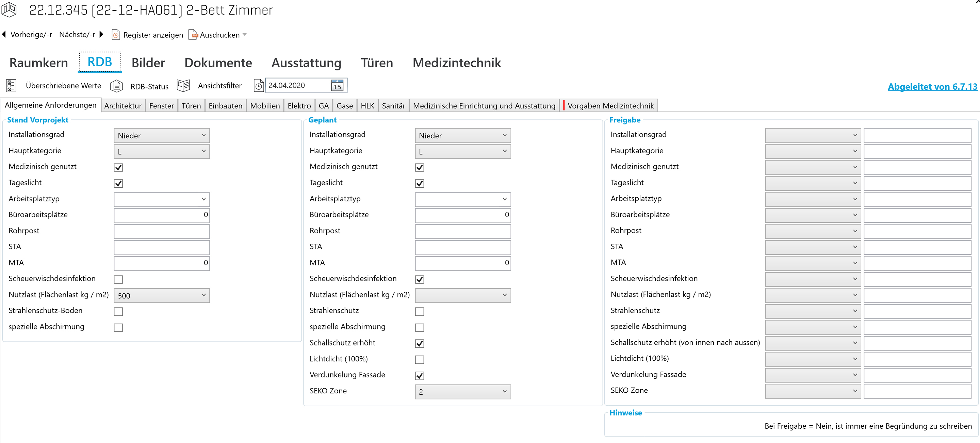The height and width of the screenshot is (443, 980).
Task: Click the Ausdrucken dropdown arrow
Action: [245, 35]
